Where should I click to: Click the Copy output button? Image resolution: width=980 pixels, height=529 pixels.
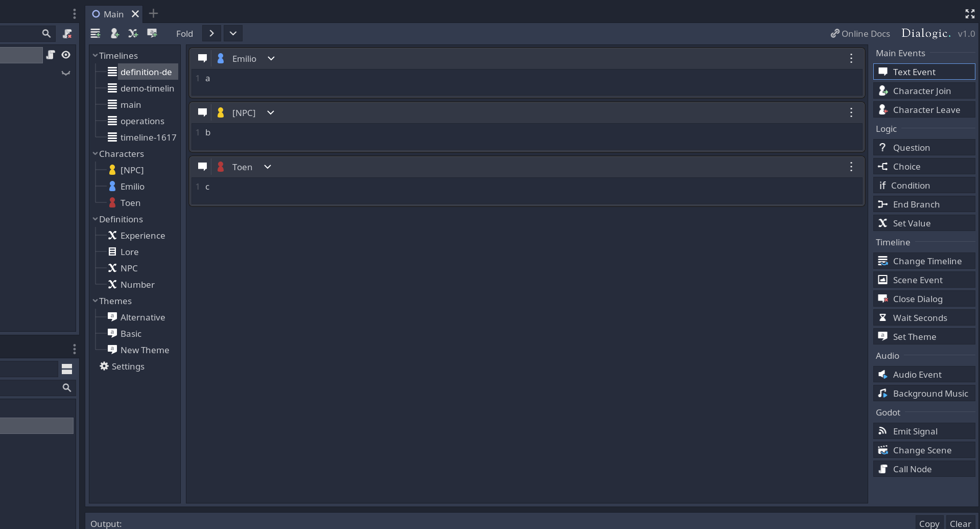click(x=929, y=523)
